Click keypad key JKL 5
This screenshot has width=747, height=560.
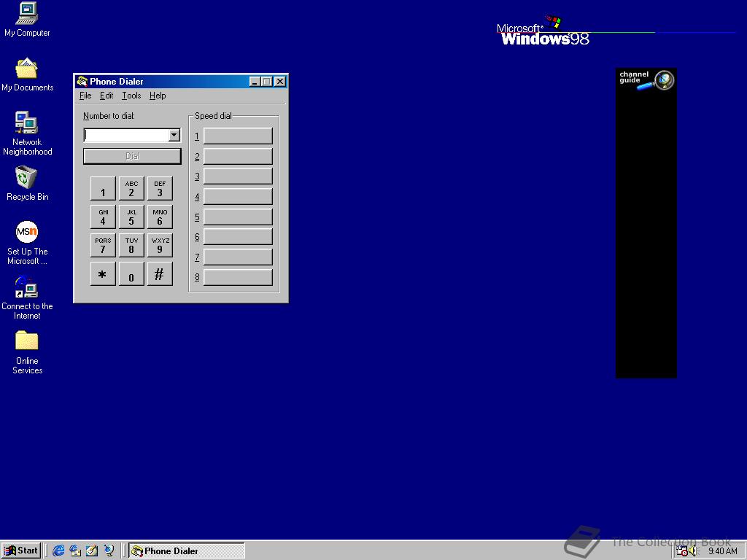(131, 217)
